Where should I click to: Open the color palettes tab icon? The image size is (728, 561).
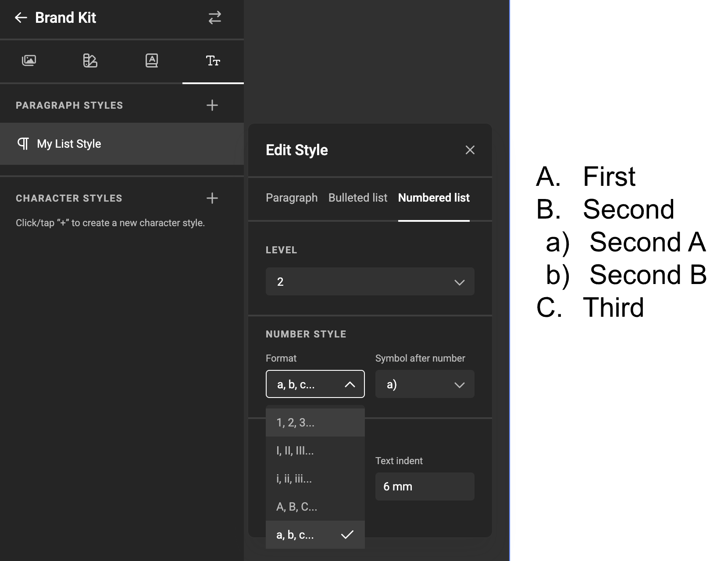click(90, 60)
